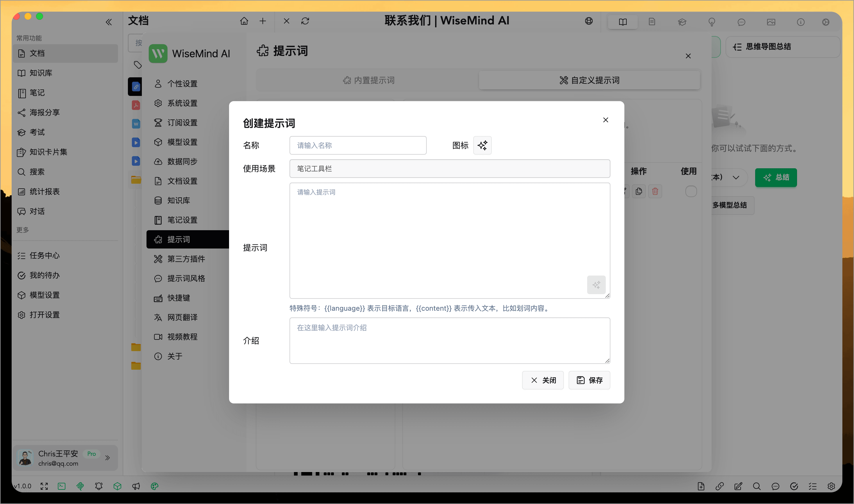Duplicate the prompt using the copy icon
The width and height of the screenshot is (854, 504).
tap(639, 191)
